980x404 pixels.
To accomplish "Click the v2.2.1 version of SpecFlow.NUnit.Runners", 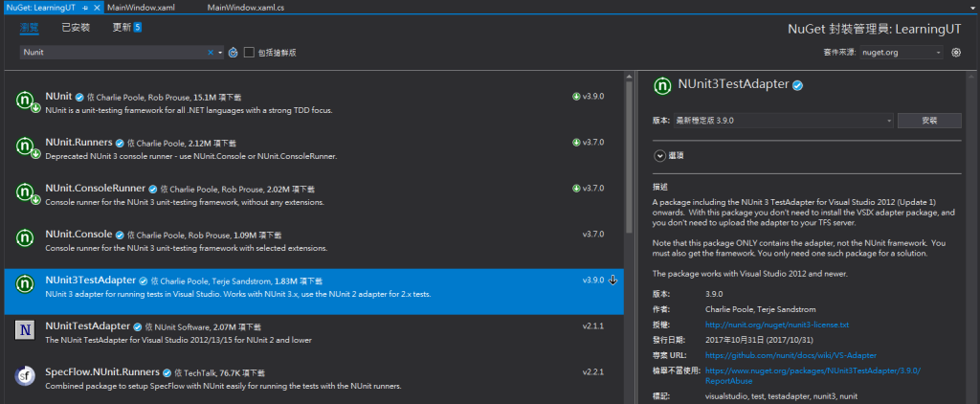I will [593, 372].
